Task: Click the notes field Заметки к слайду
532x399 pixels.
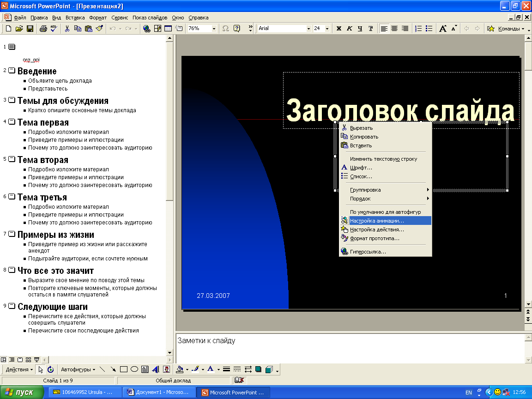Action: [350, 348]
